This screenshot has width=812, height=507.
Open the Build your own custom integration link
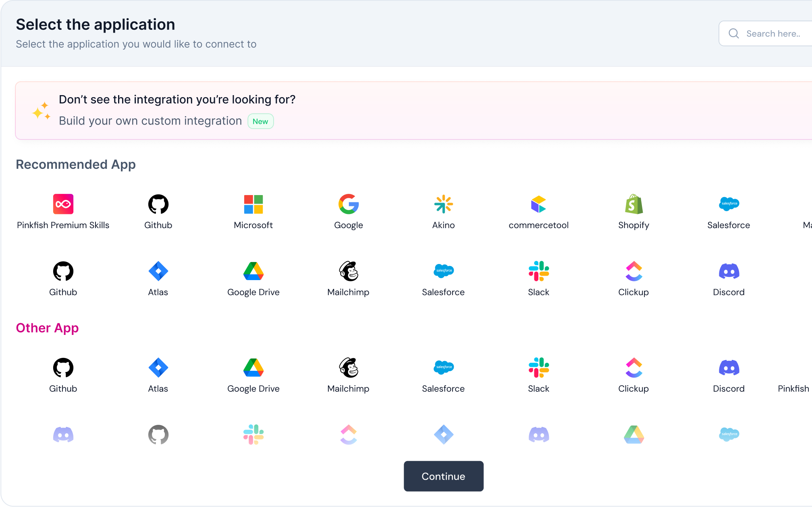(x=150, y=121)
